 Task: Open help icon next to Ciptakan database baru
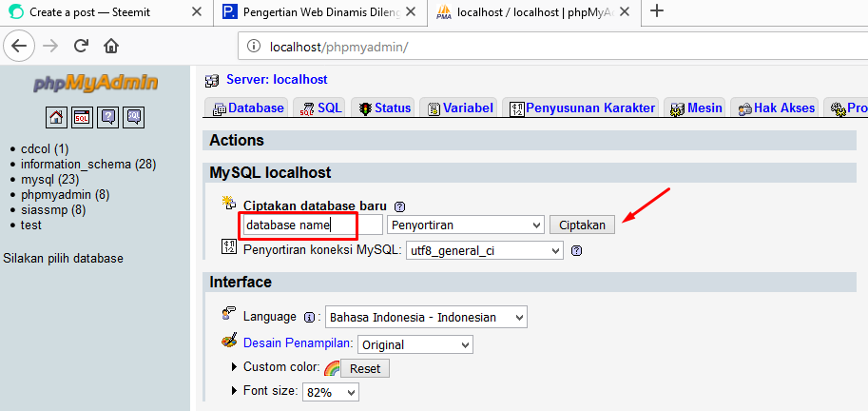399,206
